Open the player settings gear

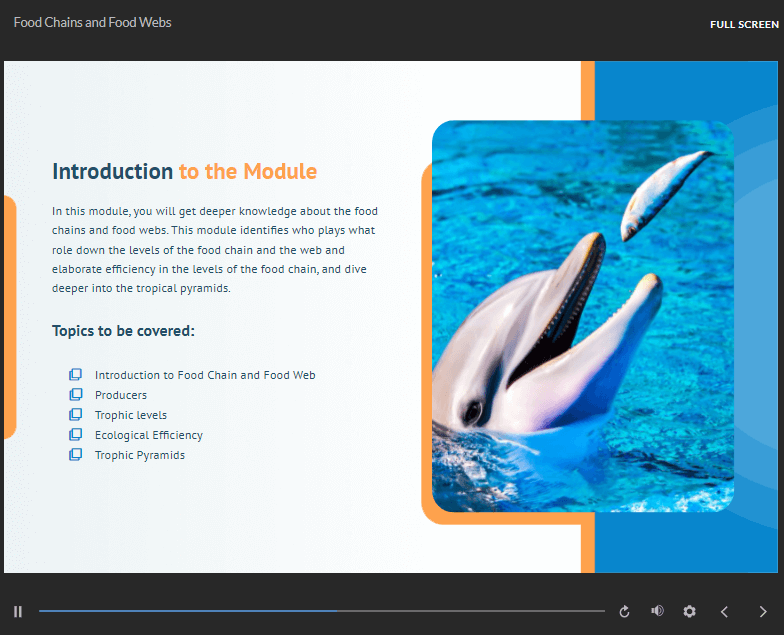(x=689, y=611)
